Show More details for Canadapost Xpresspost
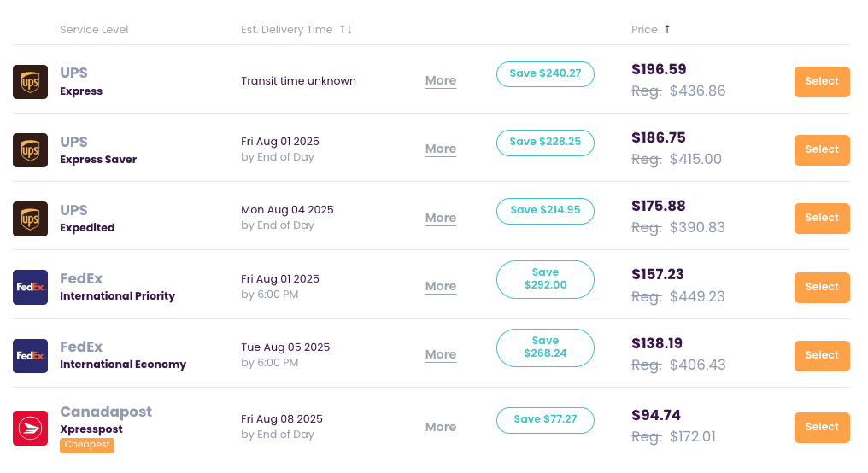 tap(441, 428)
